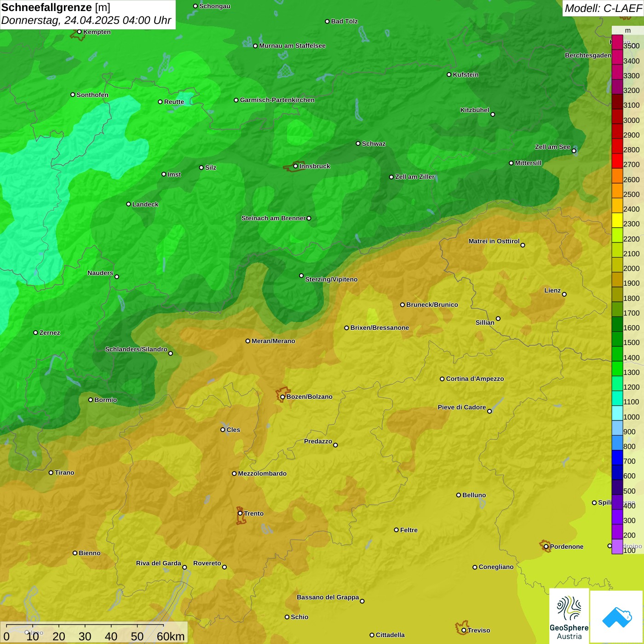Click the Sillian label

click(x=485, y=322)
